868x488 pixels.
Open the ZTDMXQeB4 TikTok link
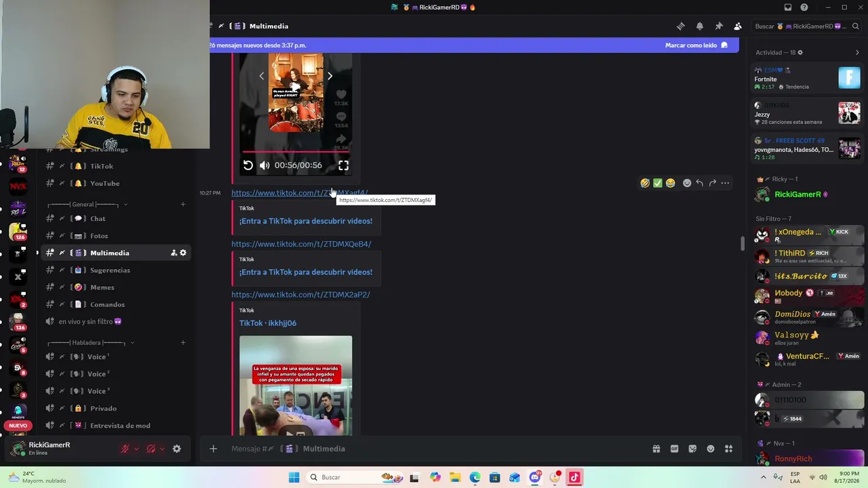point(301,244)
